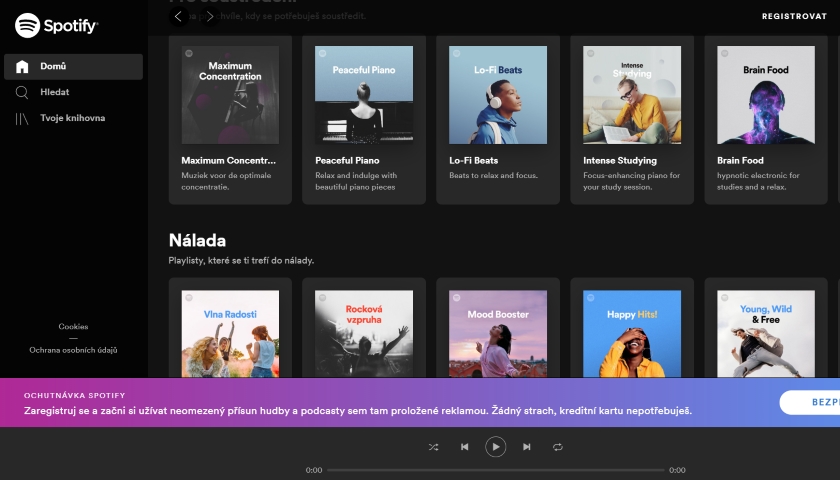
Task: Go forward with the right arrow
Action: (x=210, y=17)
